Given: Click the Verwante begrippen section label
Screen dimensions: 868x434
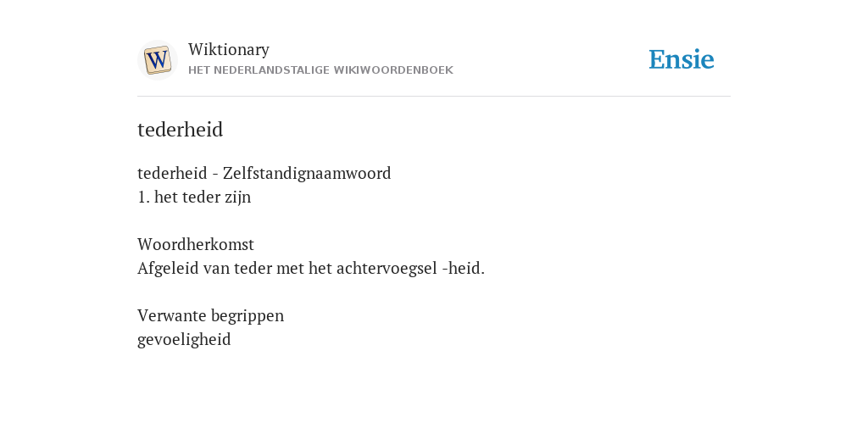Looking at the screenshot, I should click(210, 315).
